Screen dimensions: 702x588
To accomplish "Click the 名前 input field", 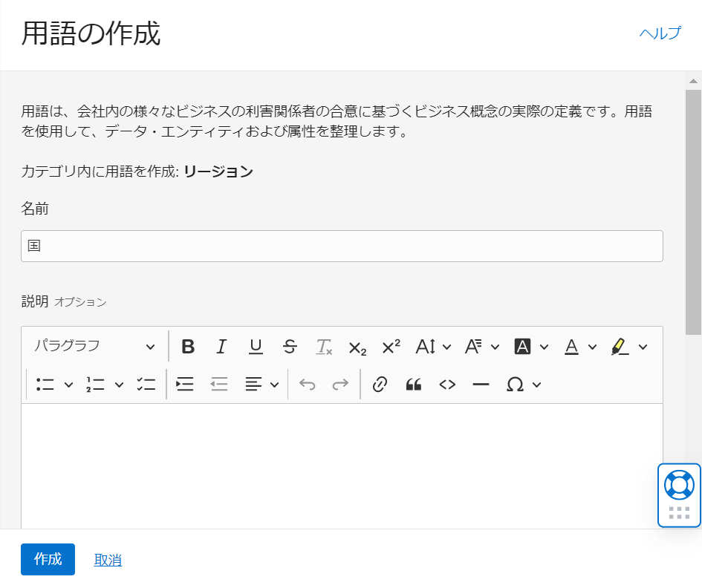I will [342, 246].
